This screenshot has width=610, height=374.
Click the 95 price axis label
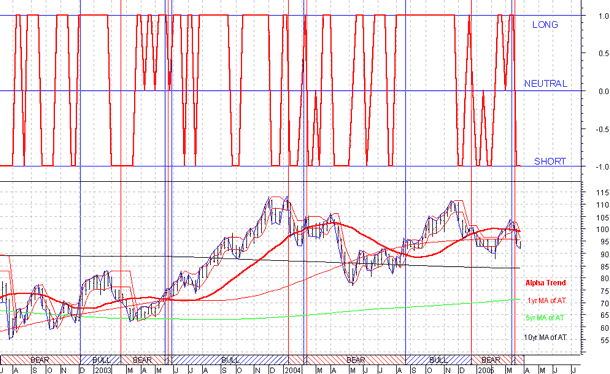click(605, 242)
